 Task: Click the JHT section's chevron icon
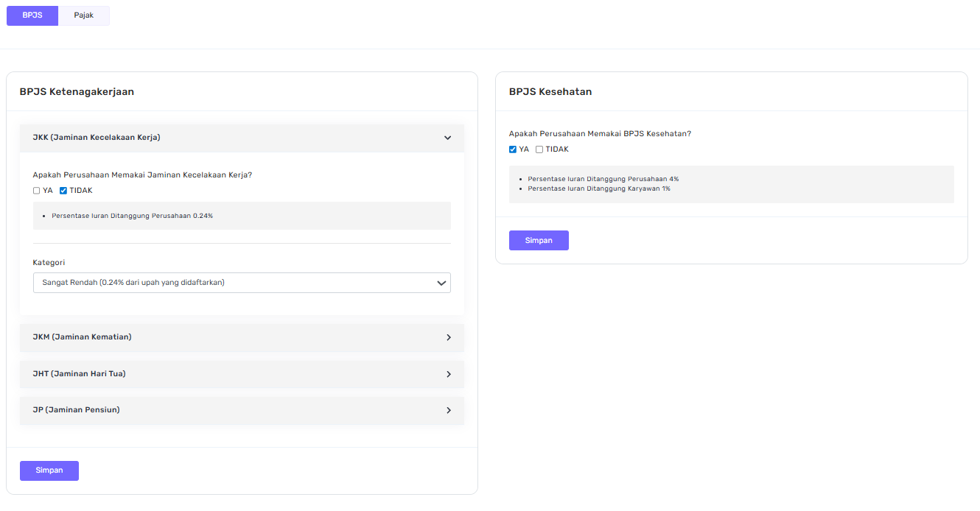(449, 373)
